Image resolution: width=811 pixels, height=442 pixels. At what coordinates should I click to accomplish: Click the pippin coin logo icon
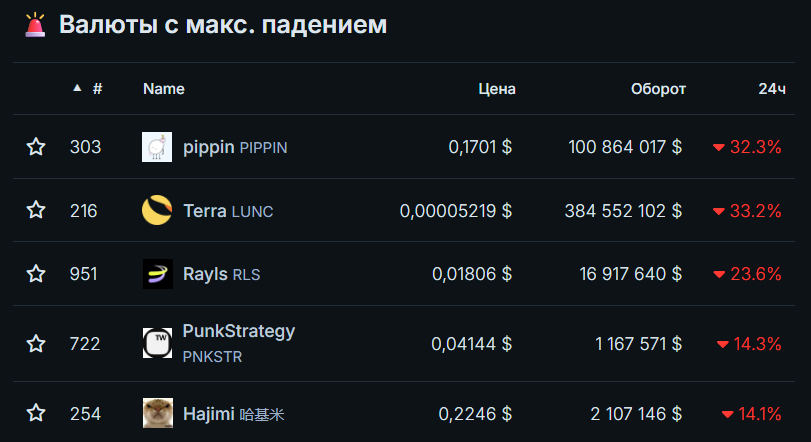157,147
